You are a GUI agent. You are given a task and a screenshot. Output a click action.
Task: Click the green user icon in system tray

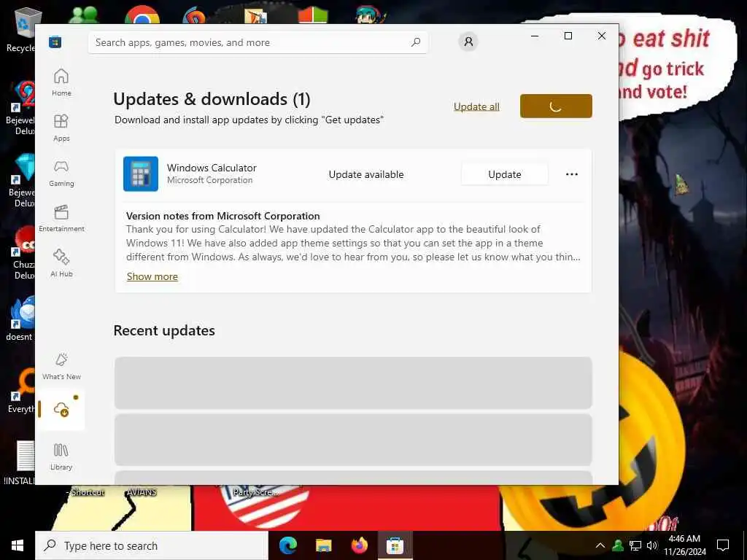(618, 545)
